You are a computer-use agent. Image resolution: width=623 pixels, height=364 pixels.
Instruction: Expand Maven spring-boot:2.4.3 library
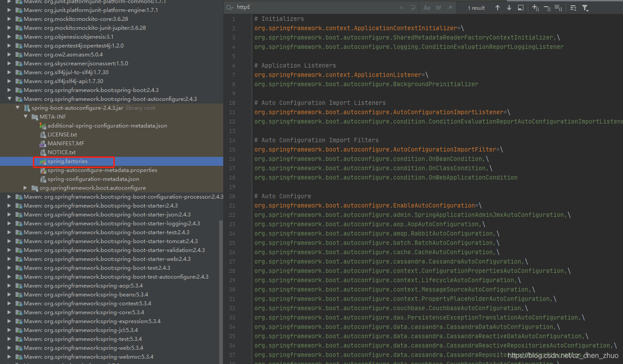[x=10, y=90]
